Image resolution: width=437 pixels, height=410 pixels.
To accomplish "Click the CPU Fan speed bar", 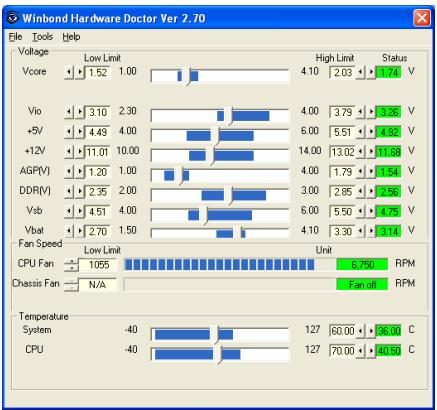I will 230,265.
